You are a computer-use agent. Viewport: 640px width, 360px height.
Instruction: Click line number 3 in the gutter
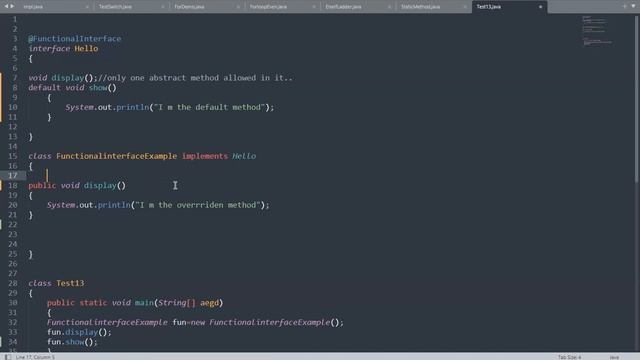click(x=15, y=38)
